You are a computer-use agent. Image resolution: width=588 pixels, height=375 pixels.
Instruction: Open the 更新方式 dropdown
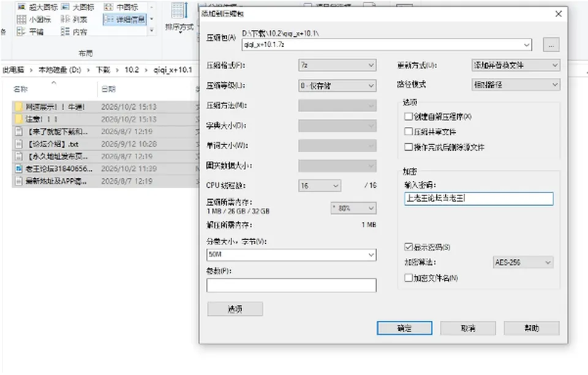[516, 65]
